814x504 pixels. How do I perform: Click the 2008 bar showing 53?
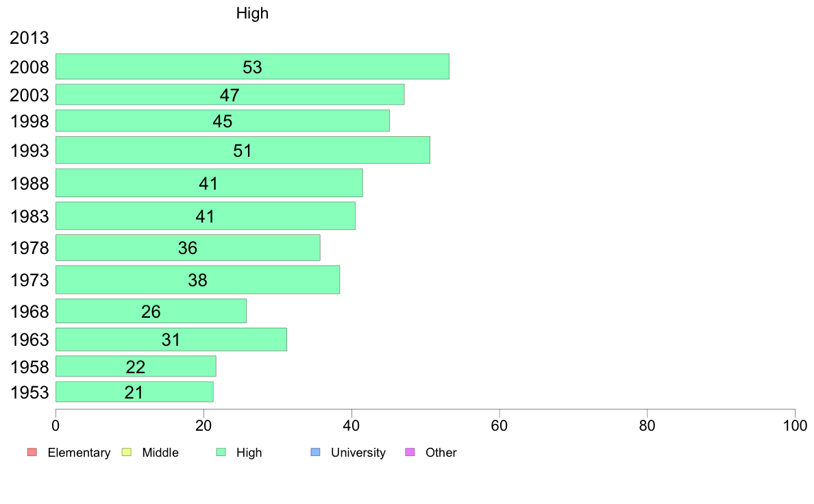252,66
